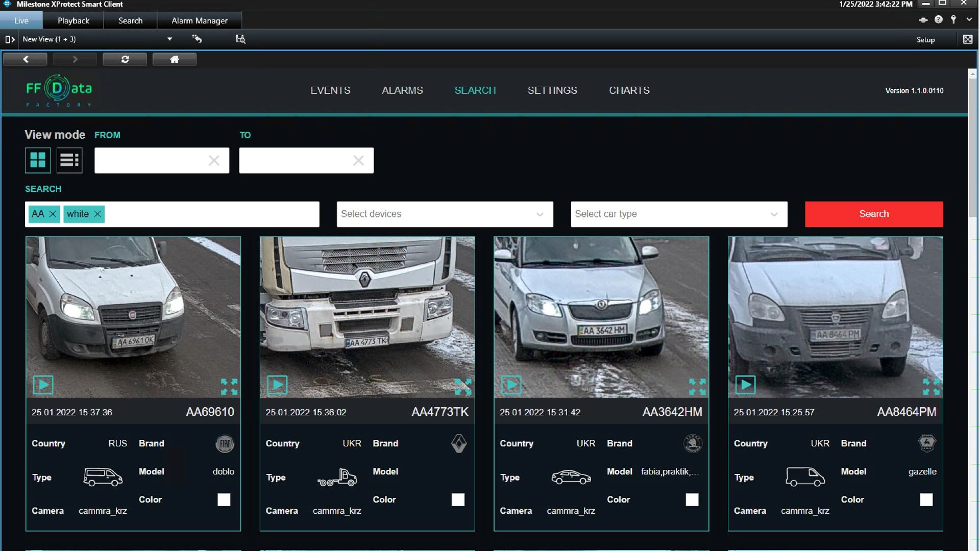The width and height of the screenshot is (980, 551).
Task: Click the truck type icon for AA4773TK
Action: (337, 478)
